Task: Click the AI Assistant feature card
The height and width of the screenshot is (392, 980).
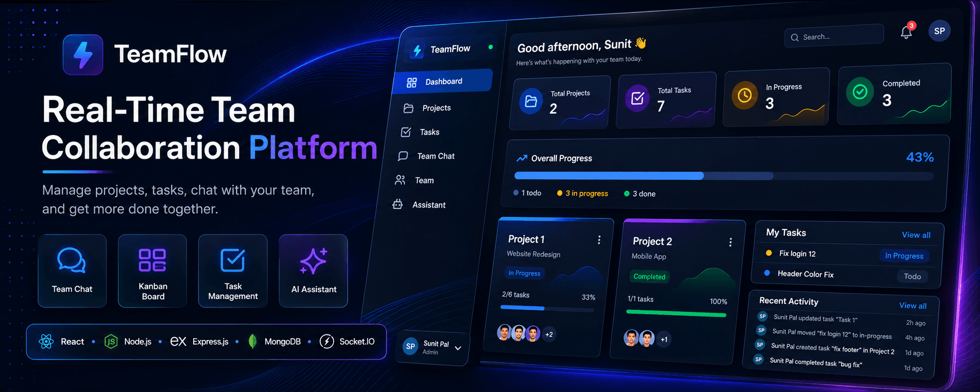Action: [313, 271]
